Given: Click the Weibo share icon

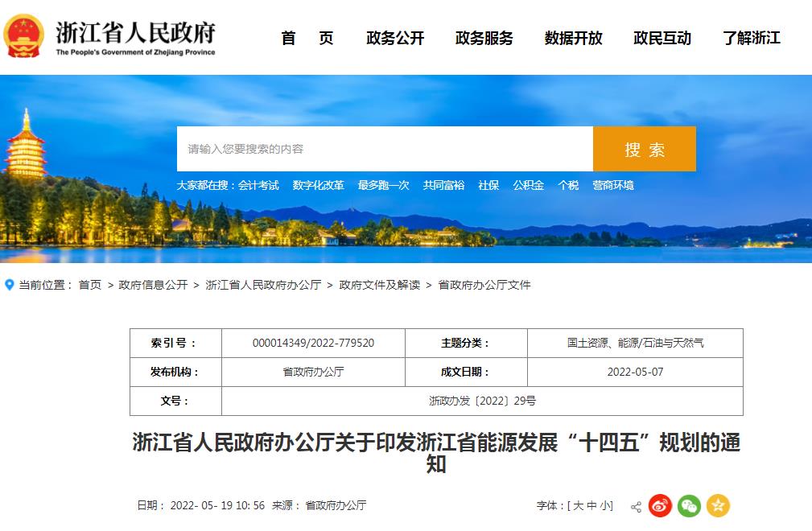Looking at the screenshot, I should click(x=660, y=506).
